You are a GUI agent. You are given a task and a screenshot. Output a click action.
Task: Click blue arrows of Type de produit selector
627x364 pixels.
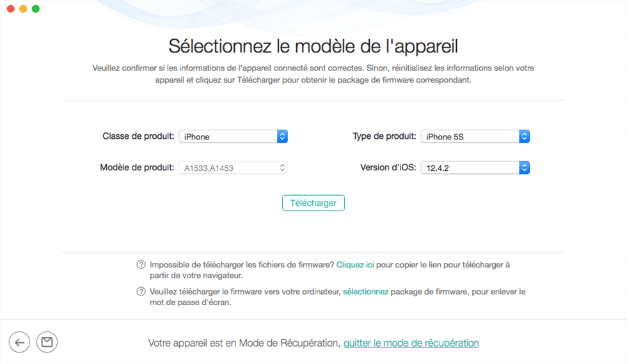(x=524, y=136)
